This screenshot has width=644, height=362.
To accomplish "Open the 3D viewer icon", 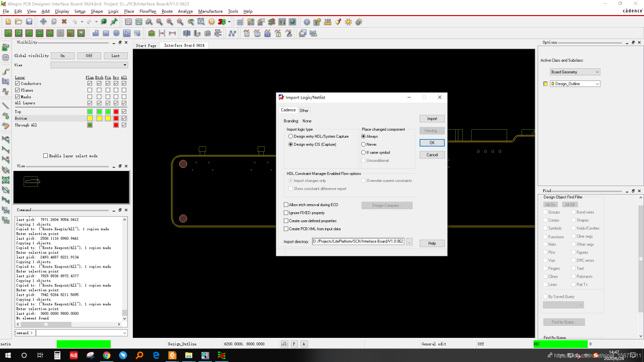I will [x=221, y=22].
